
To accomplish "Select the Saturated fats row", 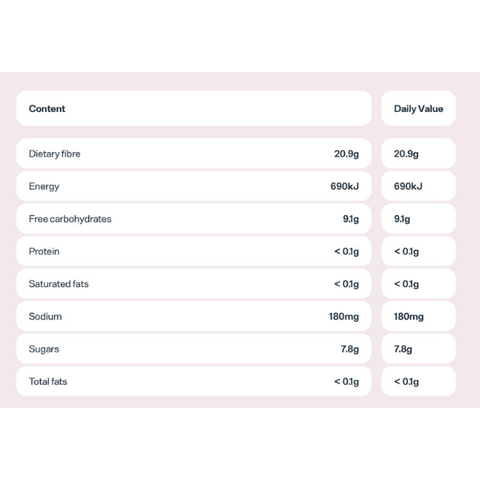I will 194,284.
